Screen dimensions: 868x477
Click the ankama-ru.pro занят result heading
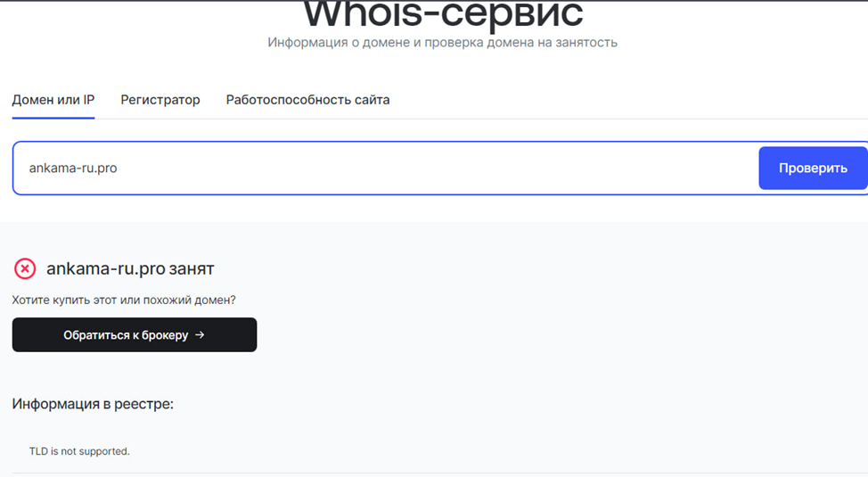tap(130, 268)
